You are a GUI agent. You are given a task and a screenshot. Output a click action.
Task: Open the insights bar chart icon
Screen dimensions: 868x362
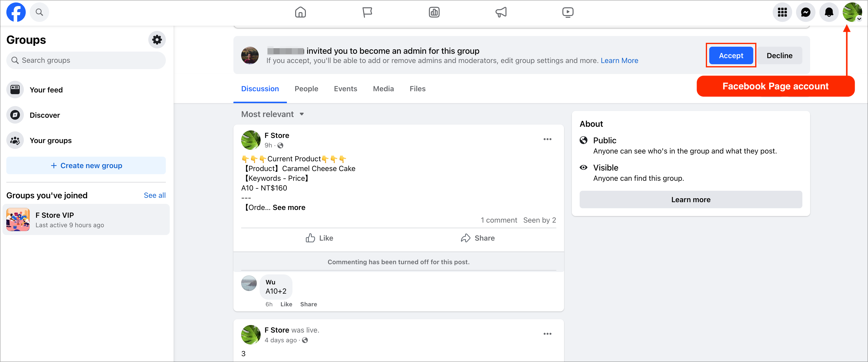[434, 12]
